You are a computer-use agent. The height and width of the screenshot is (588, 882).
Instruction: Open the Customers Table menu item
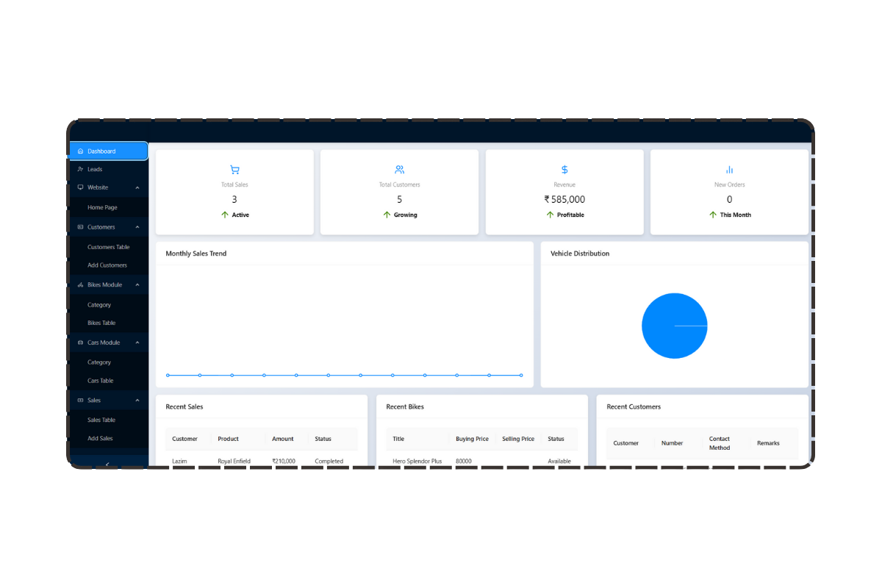point(108,247)
